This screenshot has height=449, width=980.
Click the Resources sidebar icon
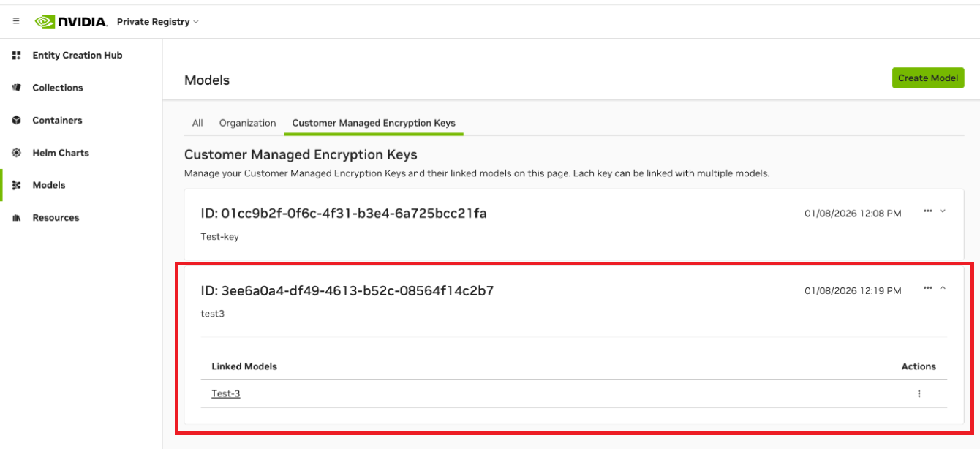pos(17,218)
